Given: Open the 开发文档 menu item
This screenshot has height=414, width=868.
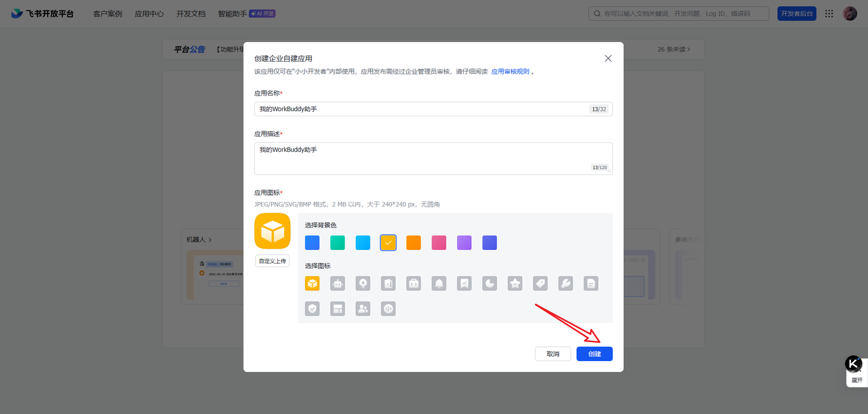Looking at the screenshot, I should tap(191, 14).
